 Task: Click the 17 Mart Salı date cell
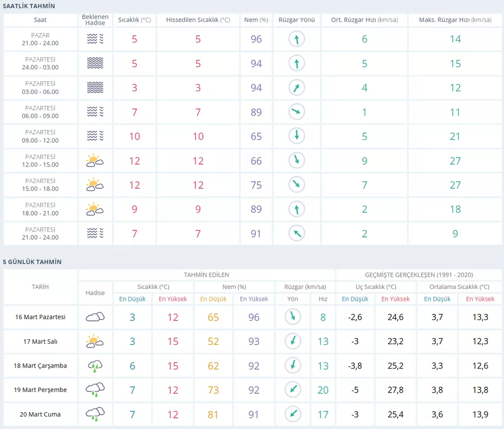pyautogui.click(x=40, y=342)
